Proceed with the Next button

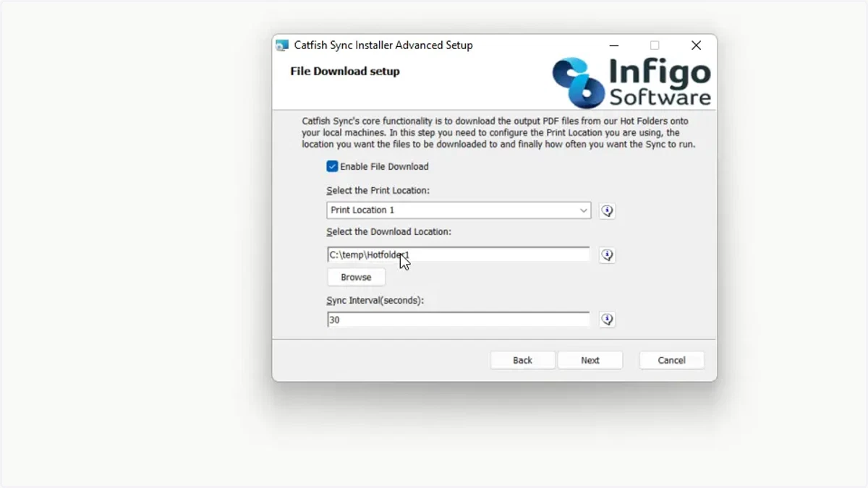pos(590,360)
